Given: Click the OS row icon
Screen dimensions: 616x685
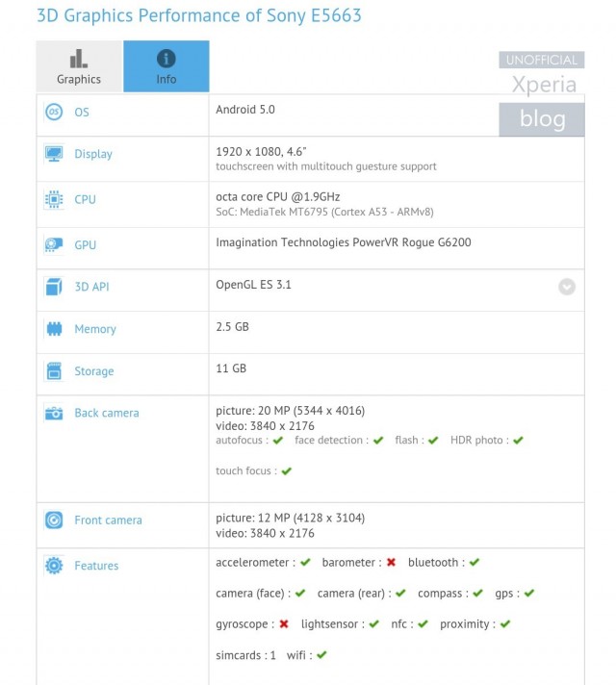Looking at the screenshot, I should (54, 113).
